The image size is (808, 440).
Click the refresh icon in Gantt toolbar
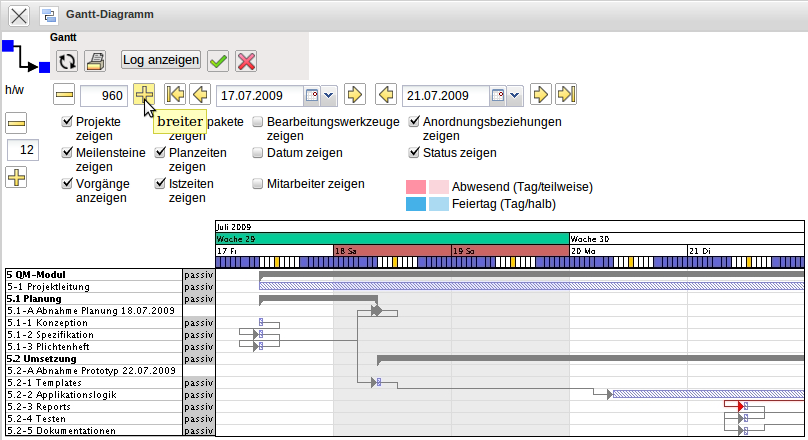coord(67,61)
